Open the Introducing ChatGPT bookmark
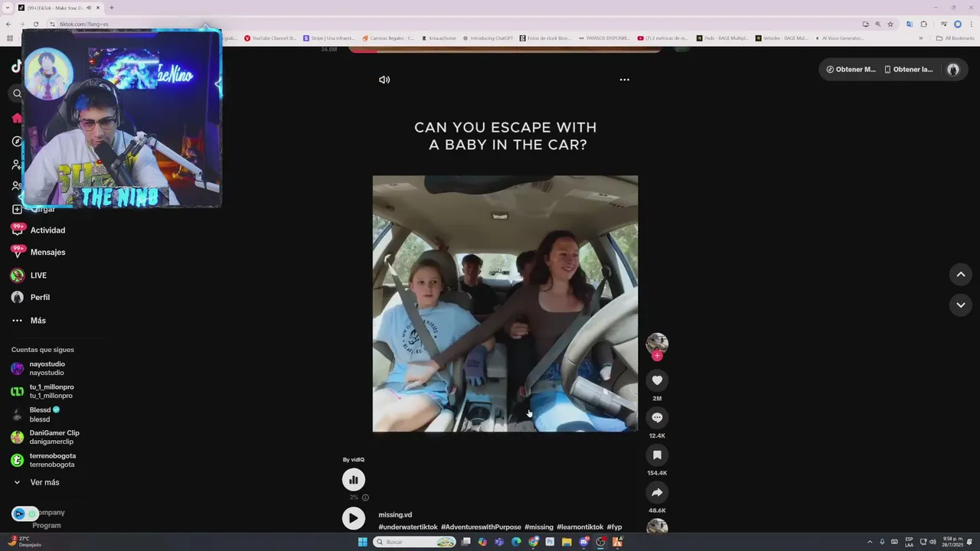The image size is (980, 551). 487,37
